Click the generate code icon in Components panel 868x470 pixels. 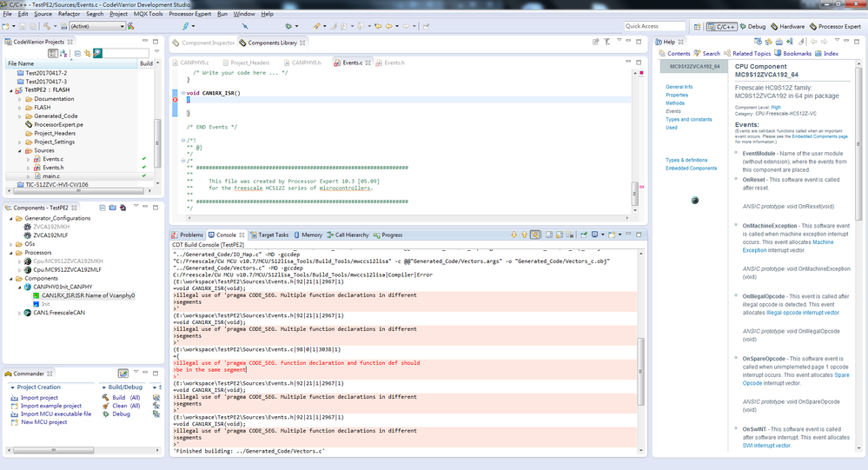click(123, 208)
